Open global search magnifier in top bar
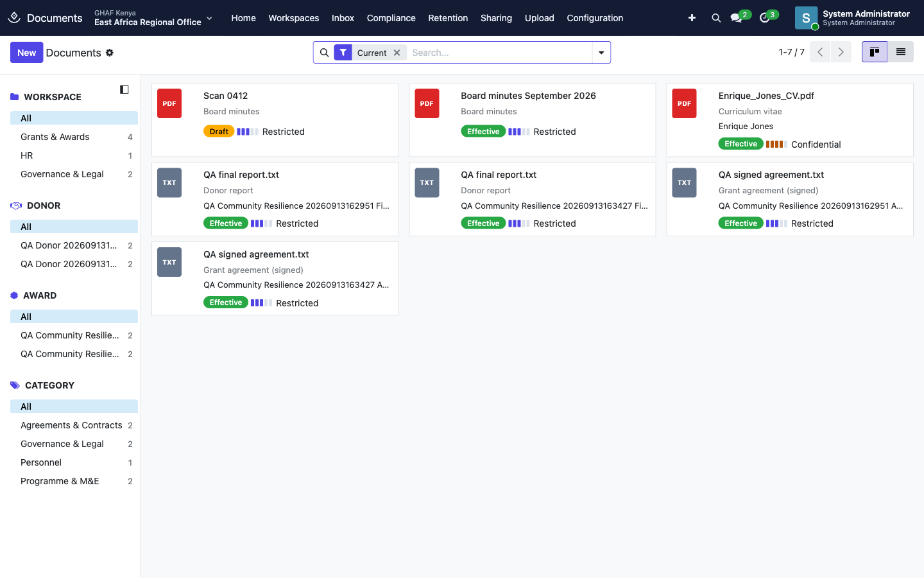 [x=716, y=18]
